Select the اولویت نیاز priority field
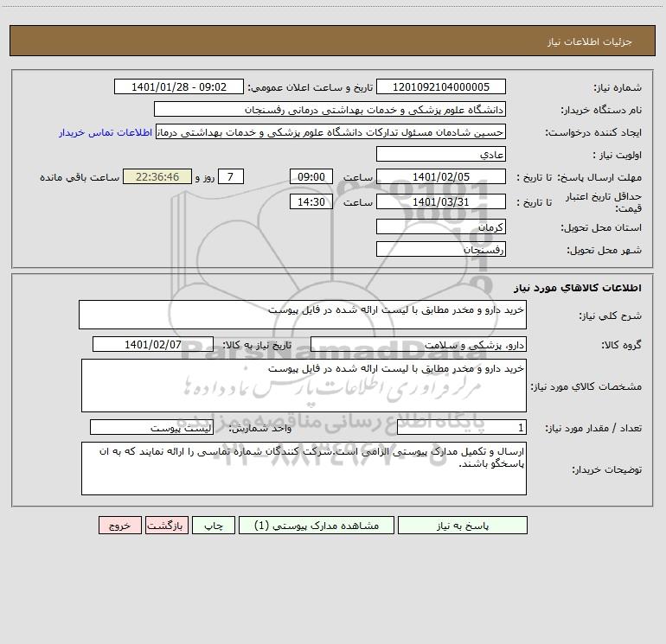666x644 pixels. coord(441,154)
